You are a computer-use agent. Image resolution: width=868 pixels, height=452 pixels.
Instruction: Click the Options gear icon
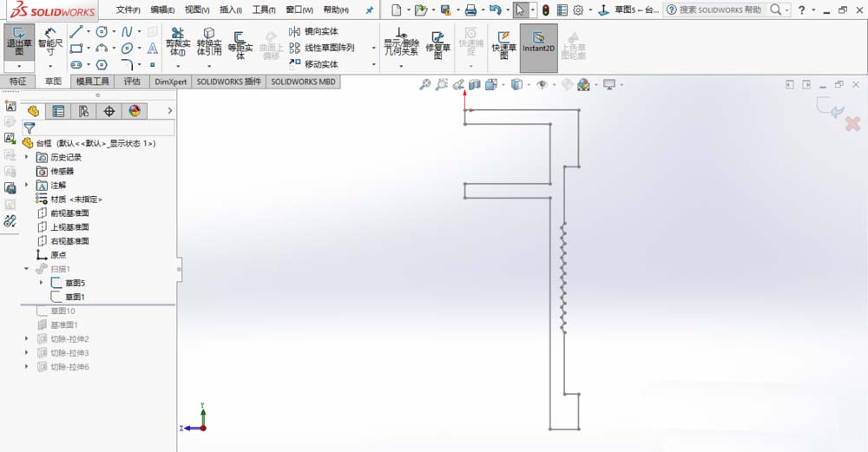pos(578,10)
